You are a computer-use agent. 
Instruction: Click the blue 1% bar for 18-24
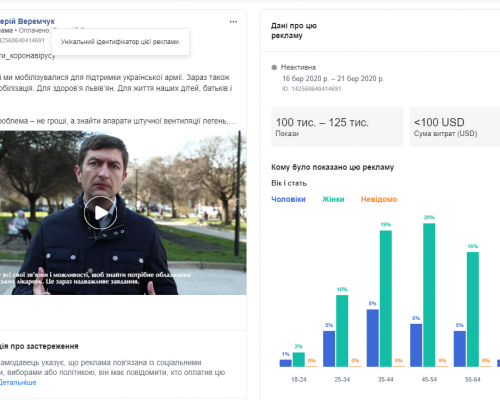pos(286,363)
